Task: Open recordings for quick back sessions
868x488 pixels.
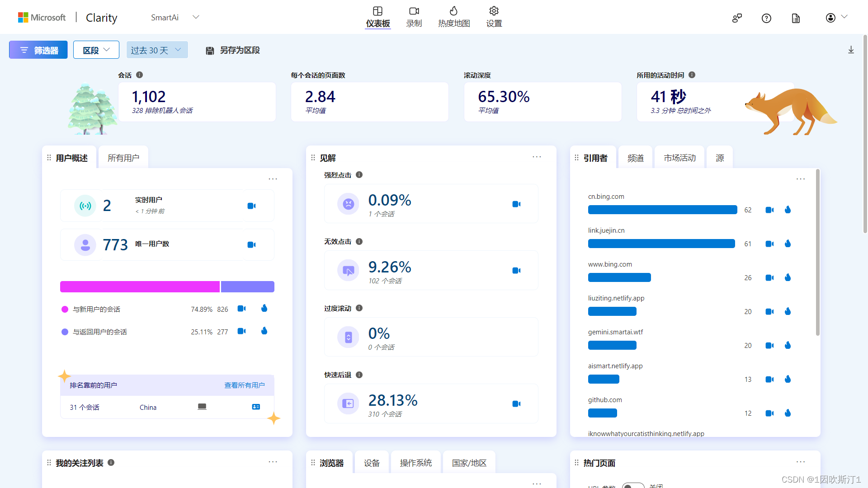Action: [516, 404]
